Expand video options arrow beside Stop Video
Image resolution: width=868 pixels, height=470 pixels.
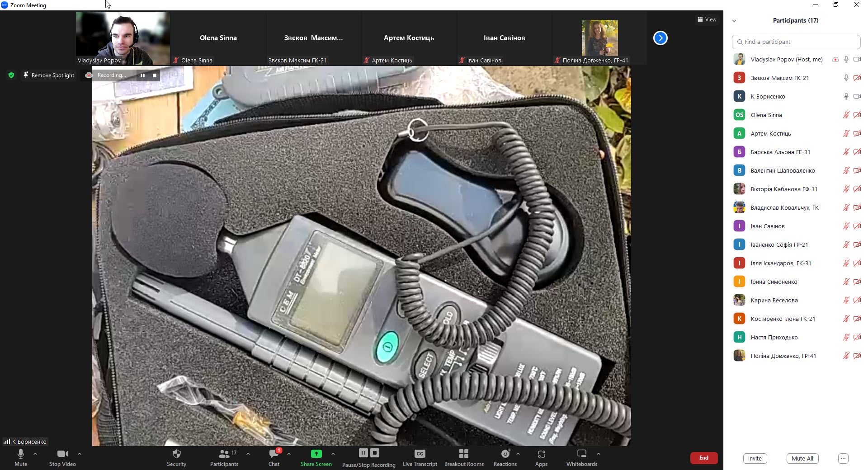[80, 453]
